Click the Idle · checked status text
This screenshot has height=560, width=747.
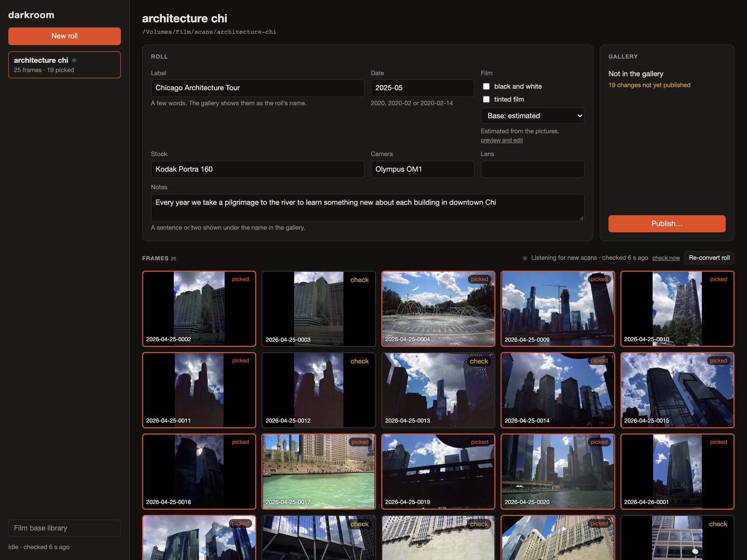39,547
